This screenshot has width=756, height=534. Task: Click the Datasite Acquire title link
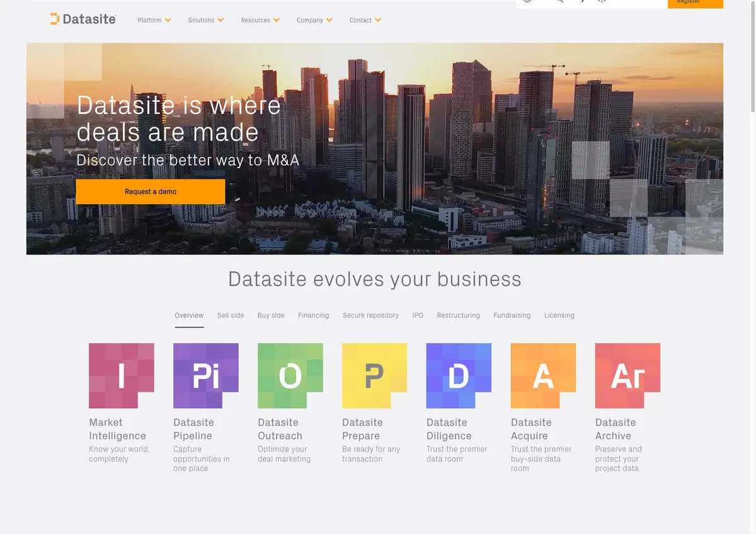[x=531, y=429]
